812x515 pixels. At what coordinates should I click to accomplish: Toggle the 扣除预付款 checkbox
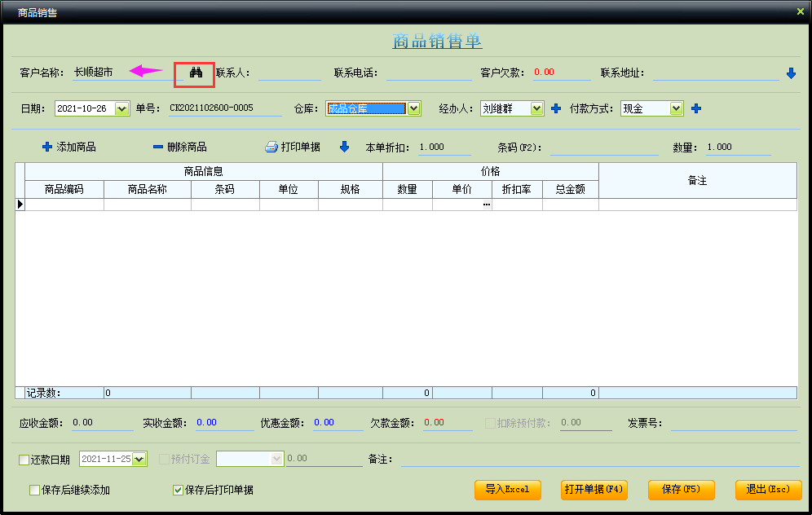point(490,424)
